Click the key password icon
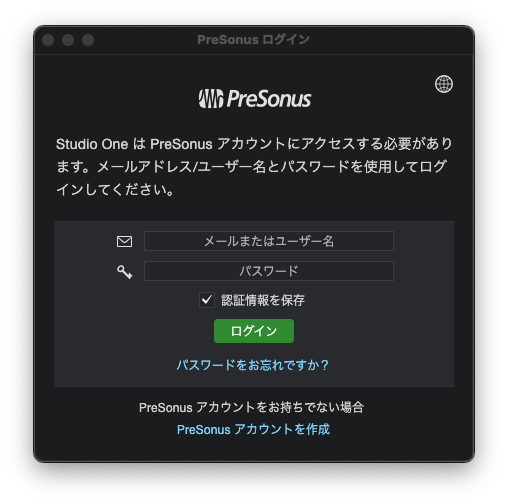This screenshot has width=508, height=504. (124, 272)
